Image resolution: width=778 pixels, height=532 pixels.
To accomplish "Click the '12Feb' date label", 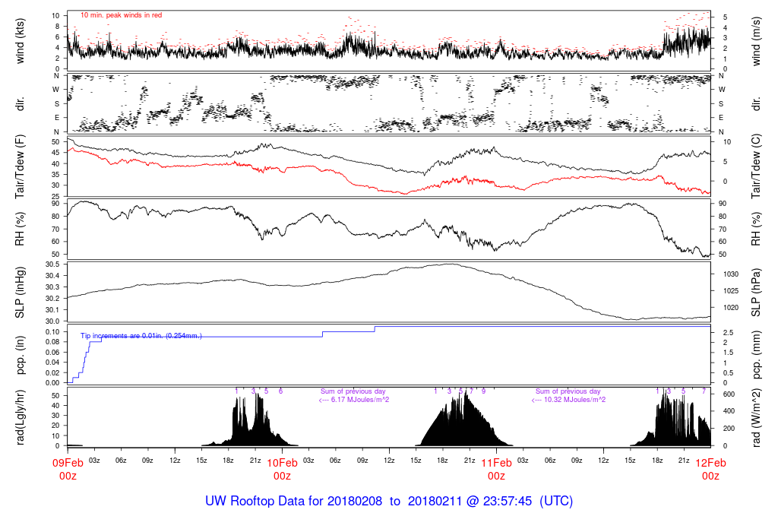I will pos(710,463).
